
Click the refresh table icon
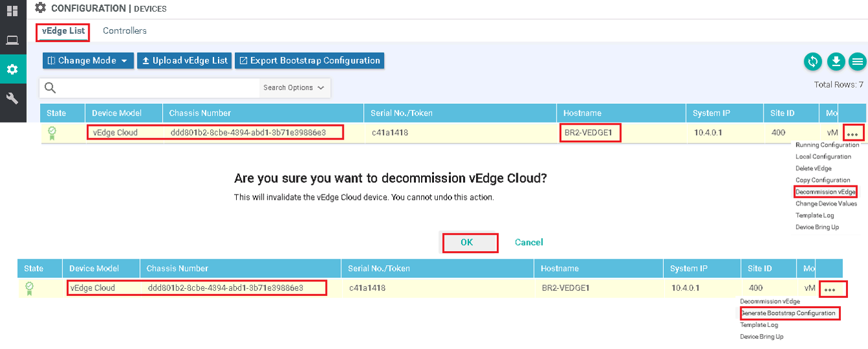[x=812, y=62]
